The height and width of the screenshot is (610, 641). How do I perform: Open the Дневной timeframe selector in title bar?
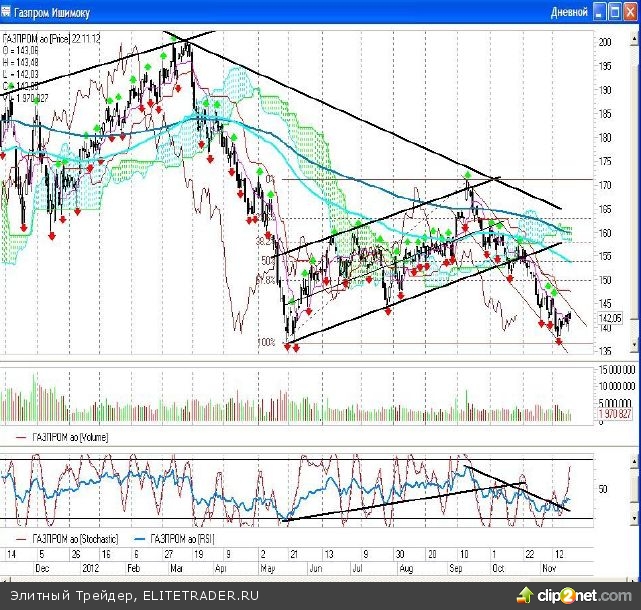(568, 12)
